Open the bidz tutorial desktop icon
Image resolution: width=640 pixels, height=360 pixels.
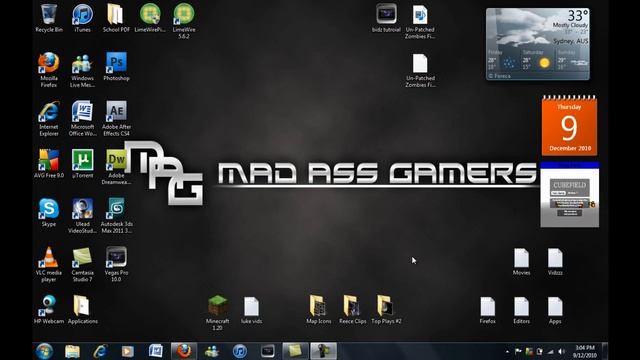[386, 18]
